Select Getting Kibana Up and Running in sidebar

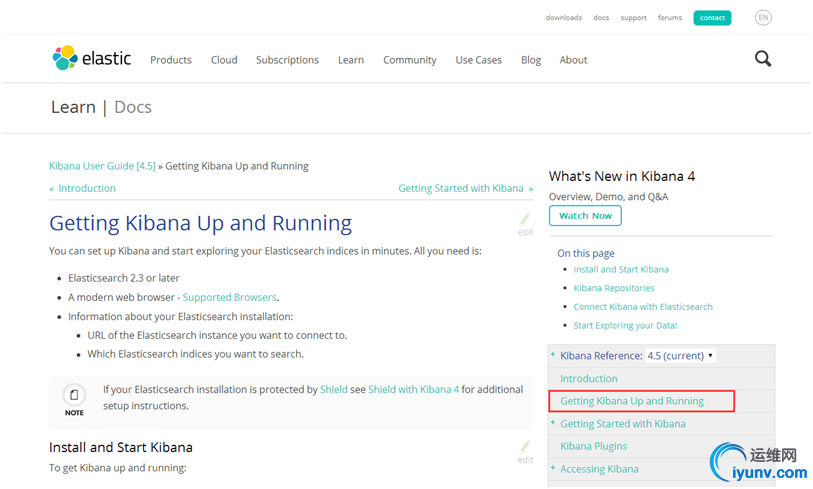(632, 401)
